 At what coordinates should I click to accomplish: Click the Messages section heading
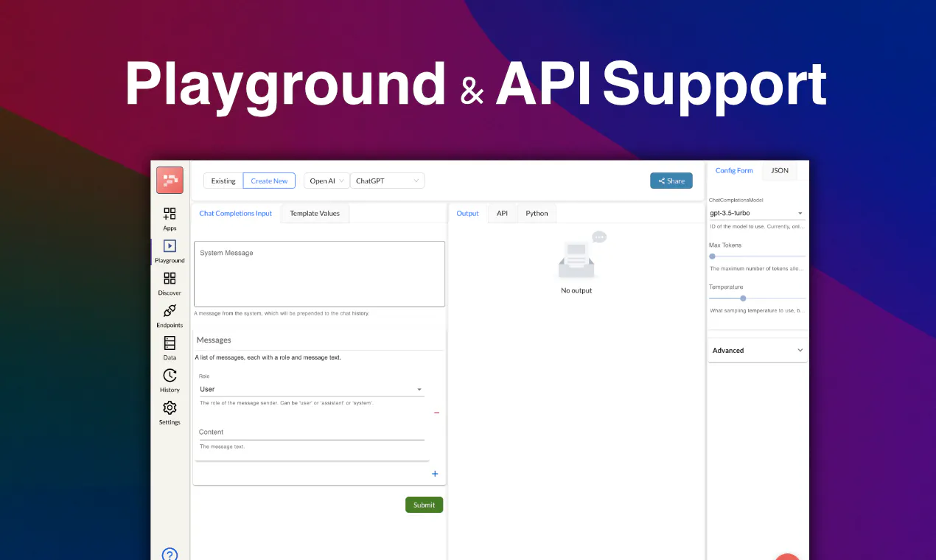(214, 340)
